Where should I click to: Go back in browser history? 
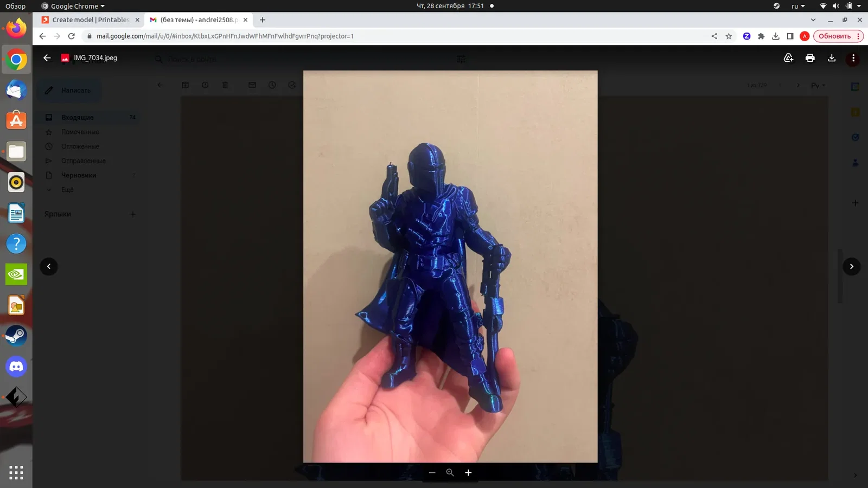pyautogui.click(x=42, y=36)
